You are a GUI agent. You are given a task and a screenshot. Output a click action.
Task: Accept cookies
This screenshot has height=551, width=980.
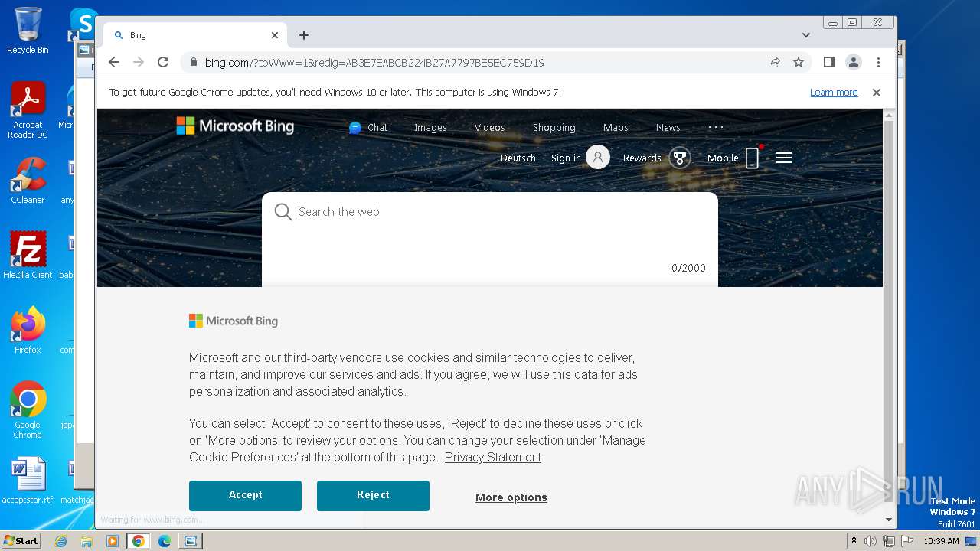coord(245,496)
